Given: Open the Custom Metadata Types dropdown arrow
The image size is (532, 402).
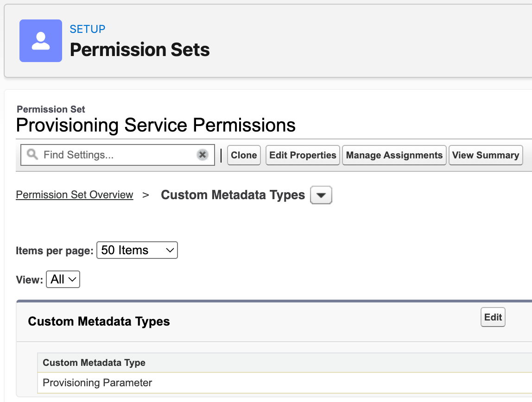Looking at the screenshot, I should click(x=321, y=195).
